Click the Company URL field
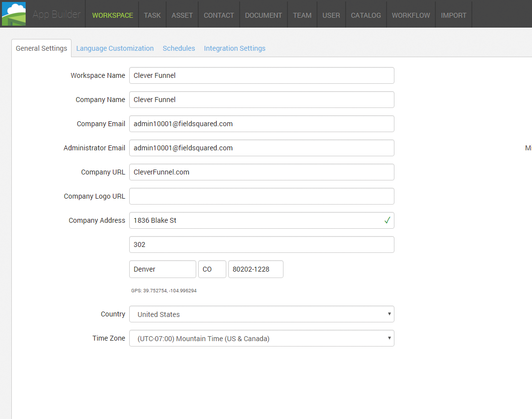The width and height of the screenshot is (532, 419). pyautogui.click(x=262, y=172)
